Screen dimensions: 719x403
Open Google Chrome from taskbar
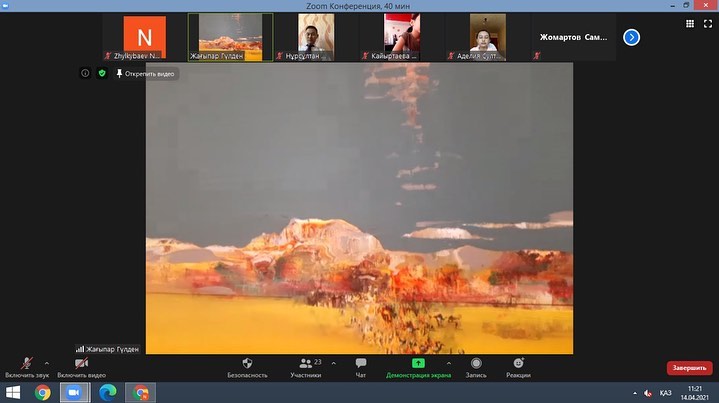43,393
